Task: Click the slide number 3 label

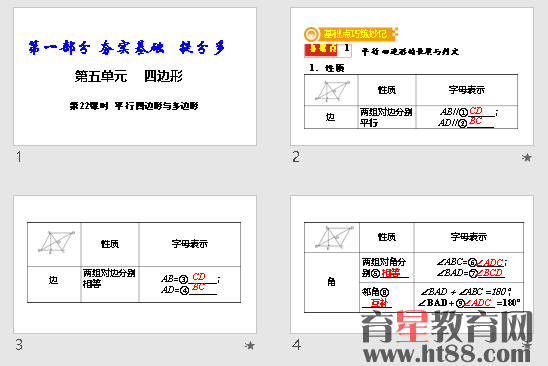Action: click(x=19, y=345)
